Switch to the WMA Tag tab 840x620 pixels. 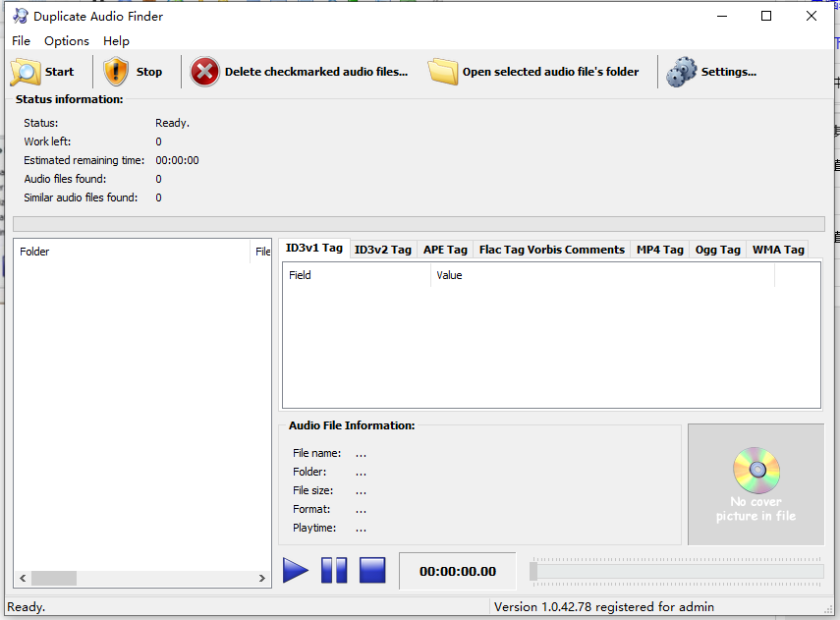[x=778, y=250]
